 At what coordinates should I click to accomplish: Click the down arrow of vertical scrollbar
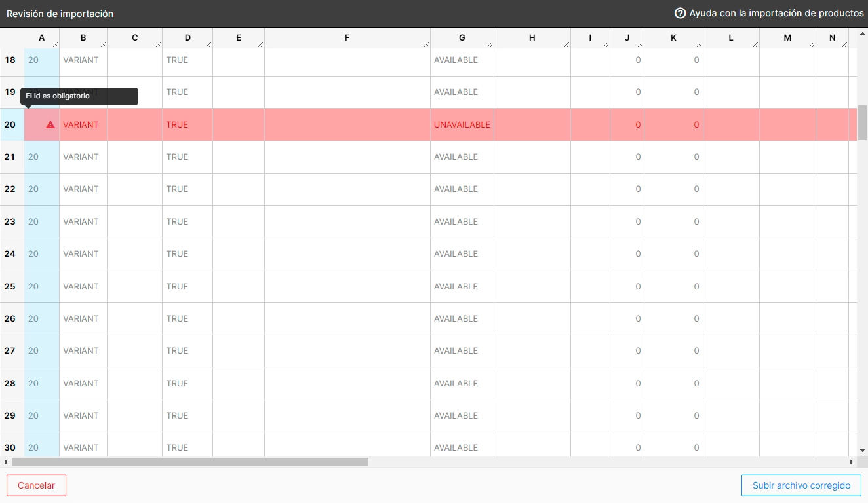tap(862, 451)
